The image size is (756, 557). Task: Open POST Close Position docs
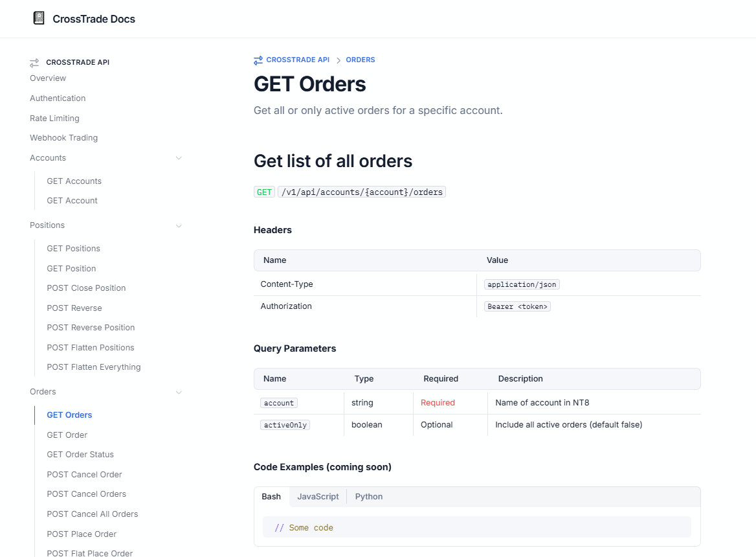pyautogui.click(x=86, y=288)
